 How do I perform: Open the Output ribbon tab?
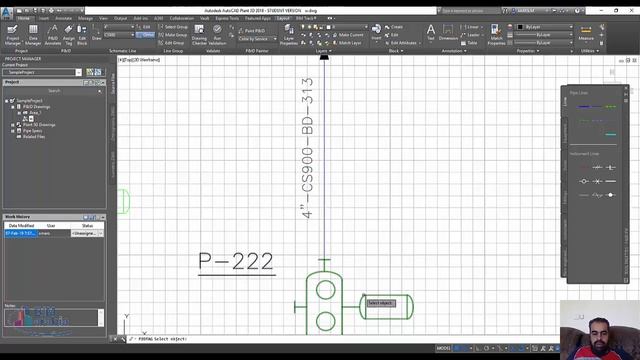tap(120, 18)
